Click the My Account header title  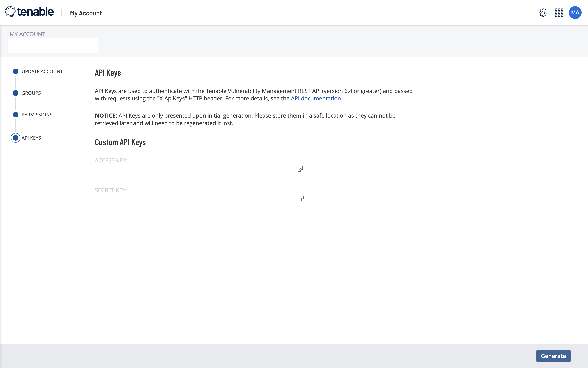86,13
